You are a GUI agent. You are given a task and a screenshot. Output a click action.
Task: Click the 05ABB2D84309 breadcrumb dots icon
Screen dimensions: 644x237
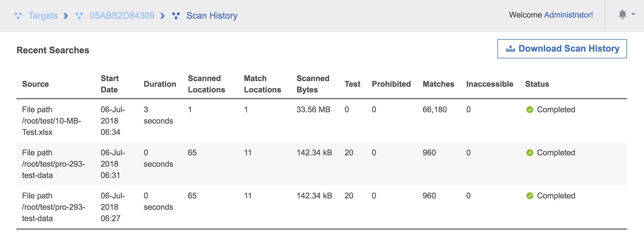coord(79,16)
